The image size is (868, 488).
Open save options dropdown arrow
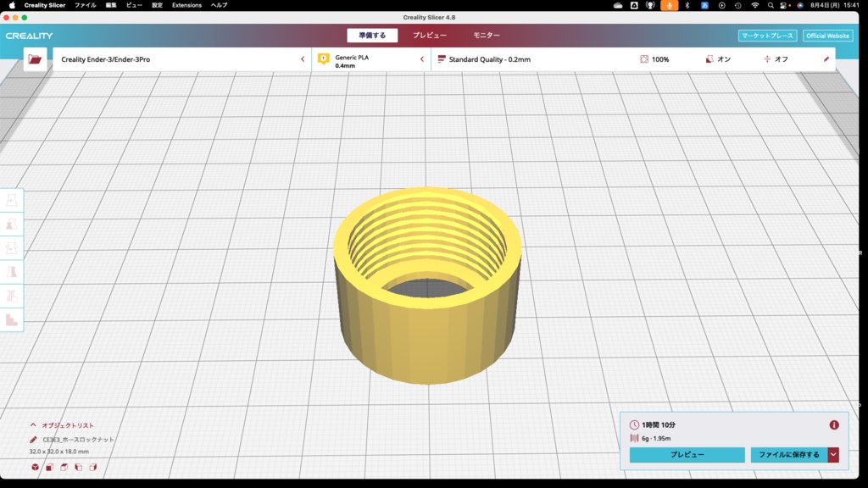point(833,455)
